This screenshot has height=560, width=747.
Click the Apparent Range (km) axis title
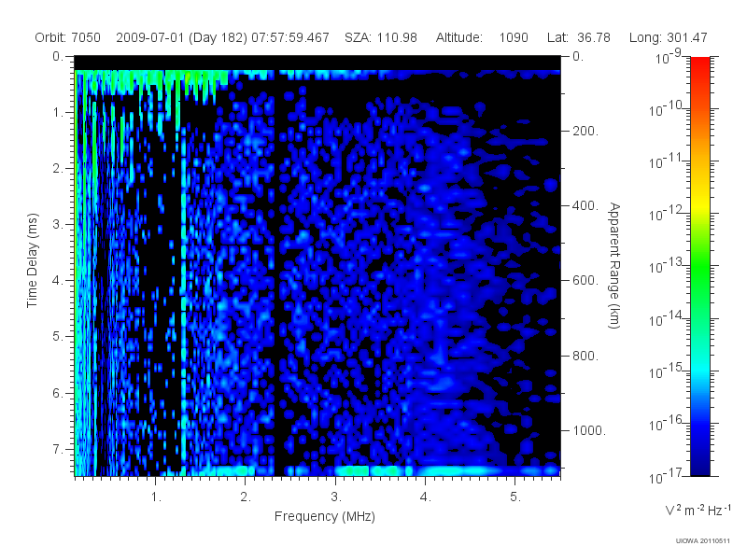(614, 265)
